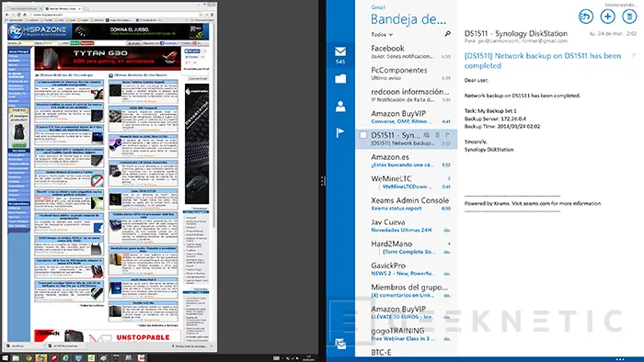Bookmark this page with the star icon
644x362 pixels.
201,15
